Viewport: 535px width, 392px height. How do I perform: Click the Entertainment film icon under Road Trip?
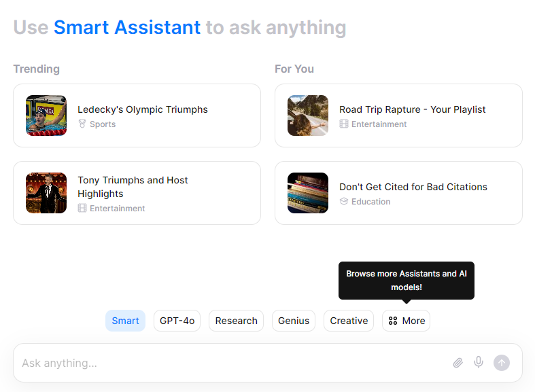click(x=344, y=124)
